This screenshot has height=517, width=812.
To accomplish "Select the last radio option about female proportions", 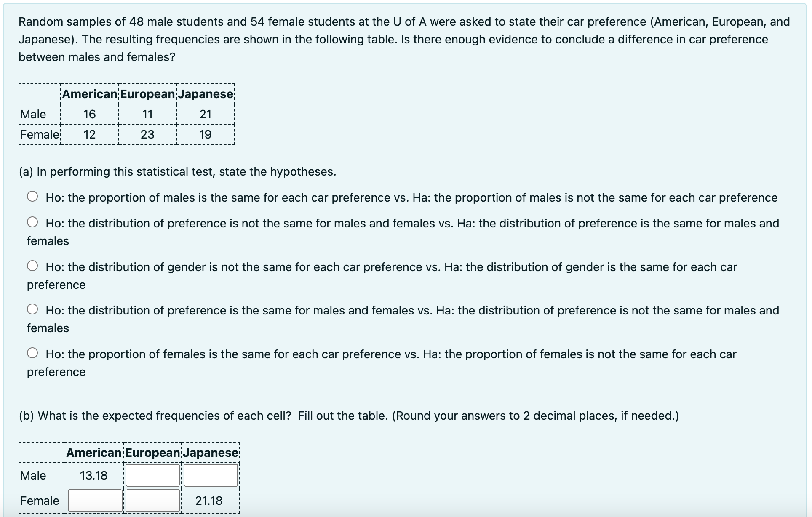I will 32,353.
